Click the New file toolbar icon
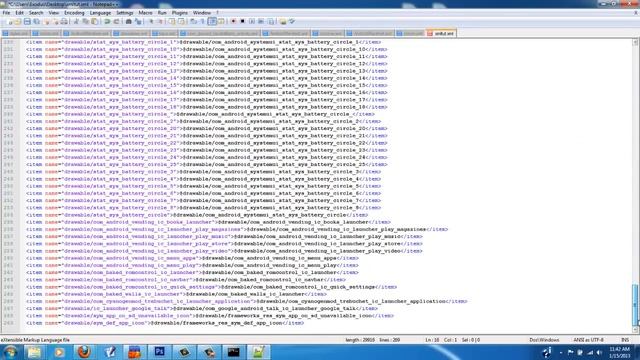Image resolution: width=640 pixels, height=360 pixels. pos(10,21)
